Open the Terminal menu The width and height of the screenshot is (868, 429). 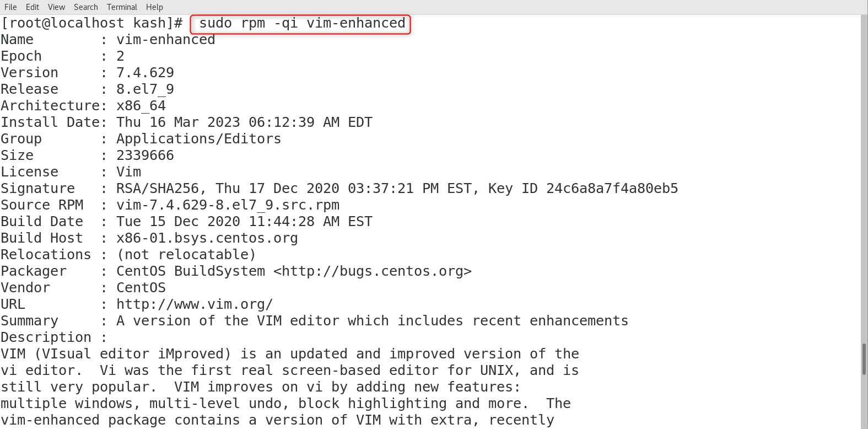point(122,7)
